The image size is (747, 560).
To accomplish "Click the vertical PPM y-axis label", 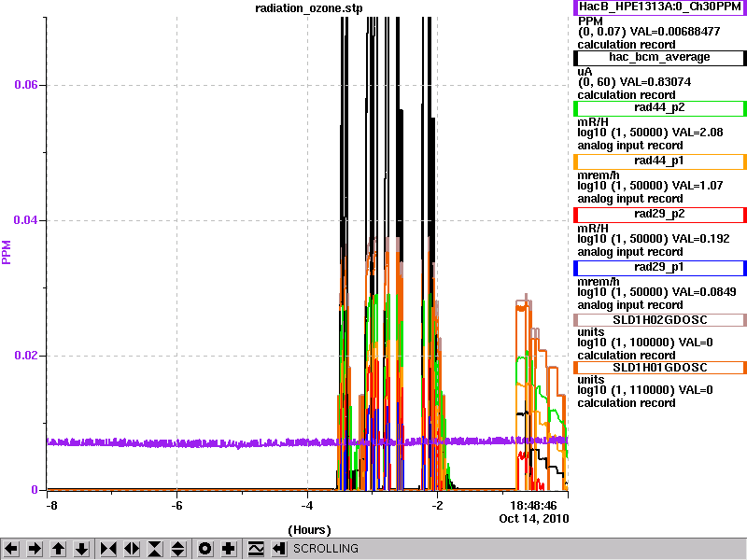I will click(x=7, y=252).
